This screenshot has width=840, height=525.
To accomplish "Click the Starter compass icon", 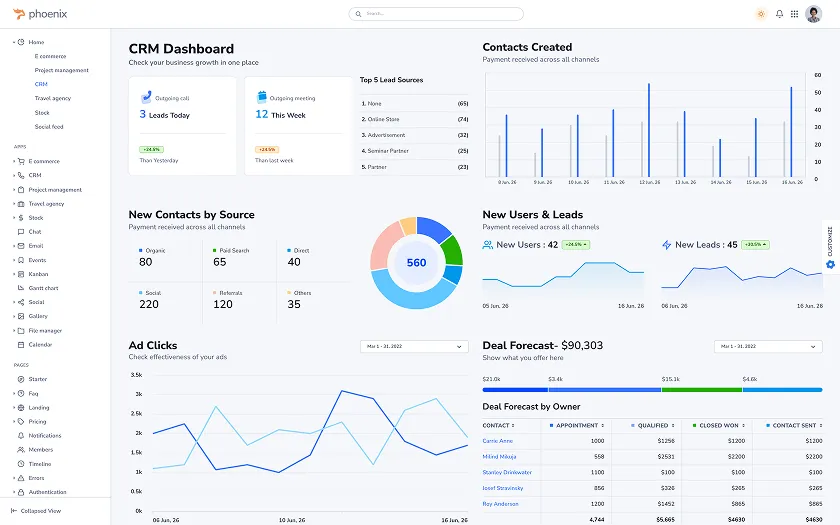I will 21,379.
